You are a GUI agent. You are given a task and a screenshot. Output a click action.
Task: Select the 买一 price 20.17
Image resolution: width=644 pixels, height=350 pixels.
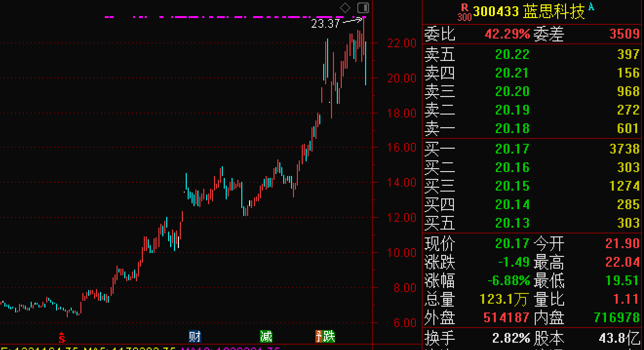tap(512, 149)
